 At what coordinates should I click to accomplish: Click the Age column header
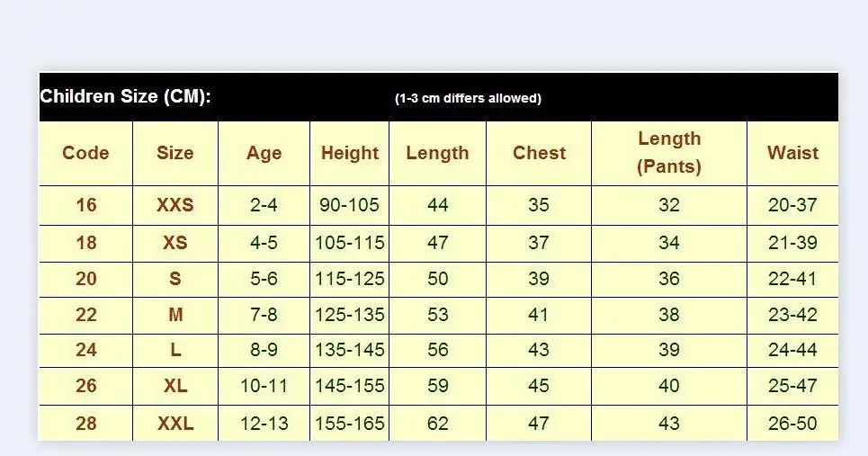tap(264, 153)
